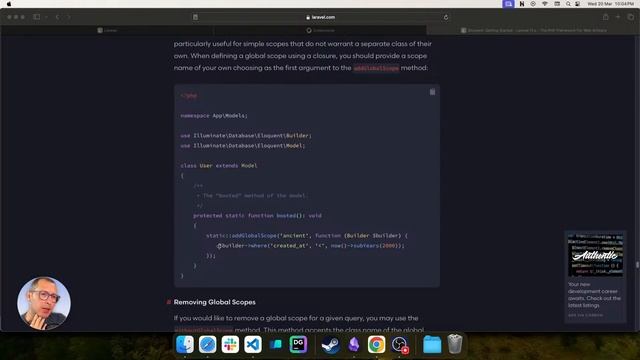Go back in Safari history
Screen dimensions: 640x360
[57, 17]
